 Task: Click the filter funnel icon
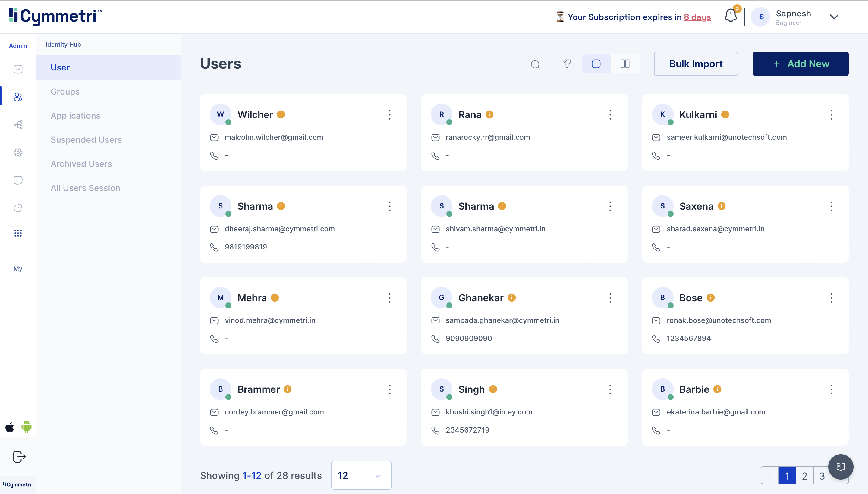pos(567,64)
